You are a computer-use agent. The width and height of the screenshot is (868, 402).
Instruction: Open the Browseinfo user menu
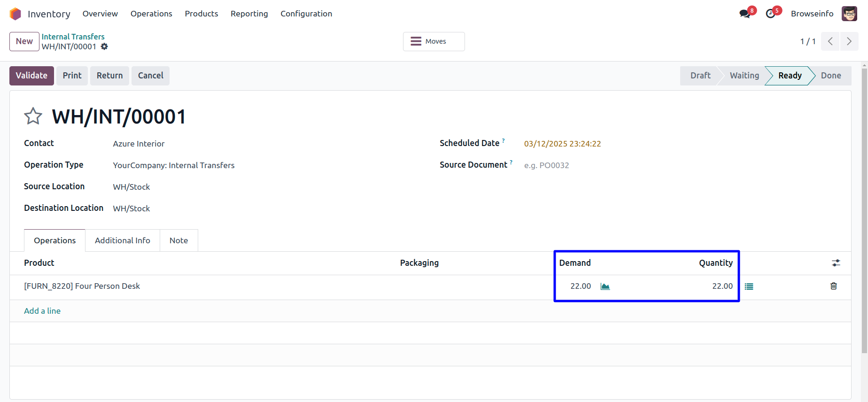pyautogui.click(x=823, y=14)
